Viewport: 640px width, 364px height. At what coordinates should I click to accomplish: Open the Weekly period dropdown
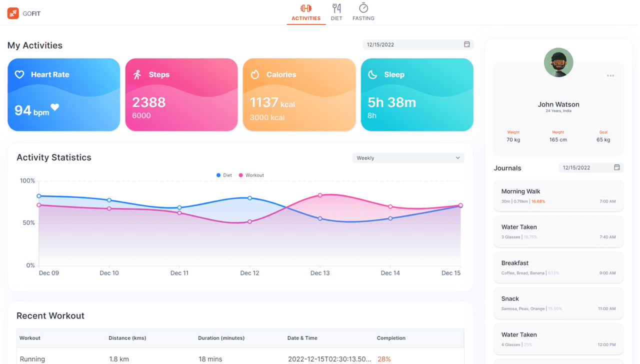pos(408,158)
